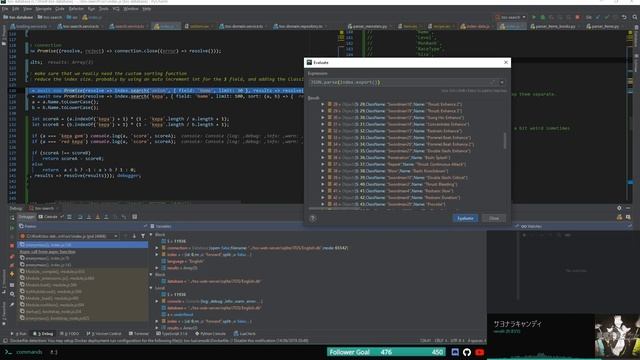The width and height of the screenshot is (640, 360).
Task: Click the album art thumbnail on stream overlay
Action: pyautogui.click(x=617, y=336)
